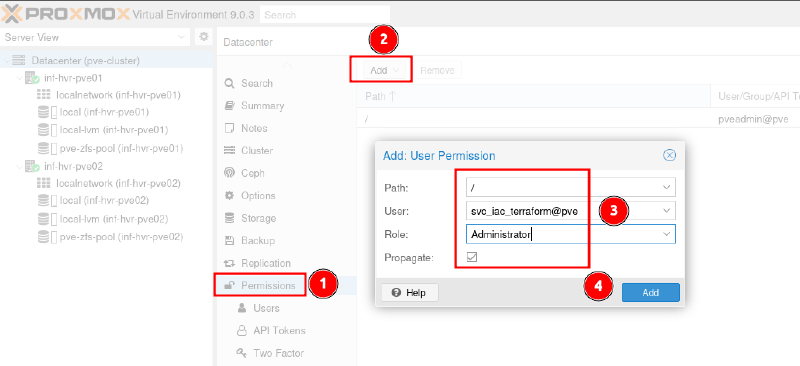Open the Replication menu item
The height and width of the screenshot is (366, 800).
[x=286, y=263]
